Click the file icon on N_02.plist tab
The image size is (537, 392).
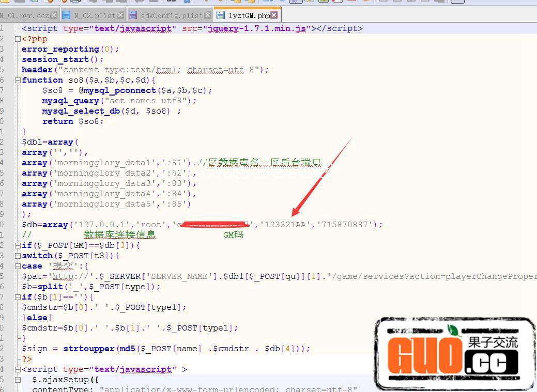pos(66,15)
